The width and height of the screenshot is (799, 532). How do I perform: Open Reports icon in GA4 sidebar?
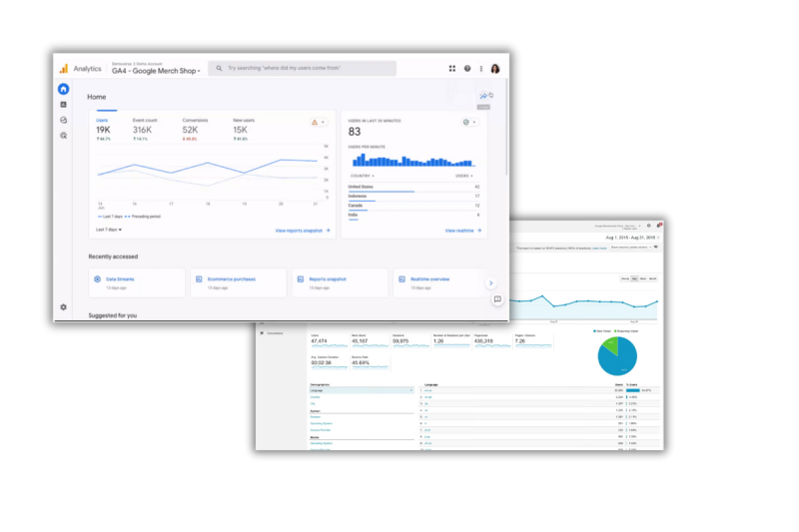(63, 105)
